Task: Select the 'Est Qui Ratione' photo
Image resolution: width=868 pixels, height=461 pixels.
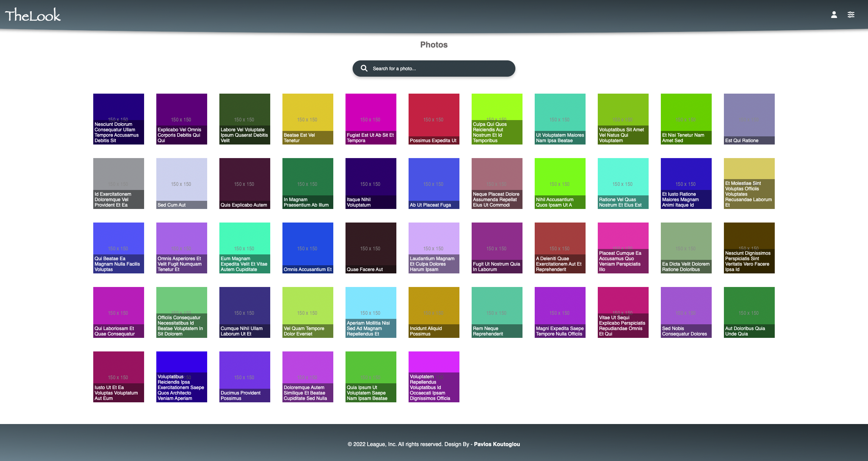Action: coord(749,119)
